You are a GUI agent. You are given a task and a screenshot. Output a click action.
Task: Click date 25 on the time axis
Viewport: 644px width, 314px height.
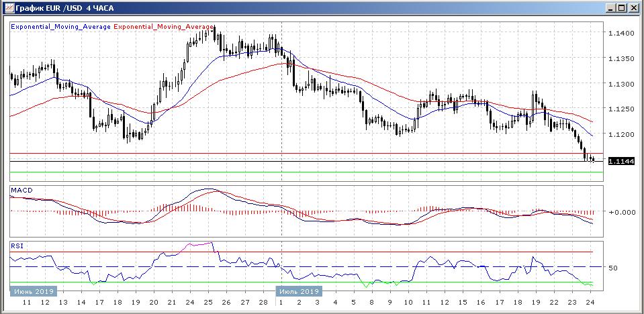point(208,303)
